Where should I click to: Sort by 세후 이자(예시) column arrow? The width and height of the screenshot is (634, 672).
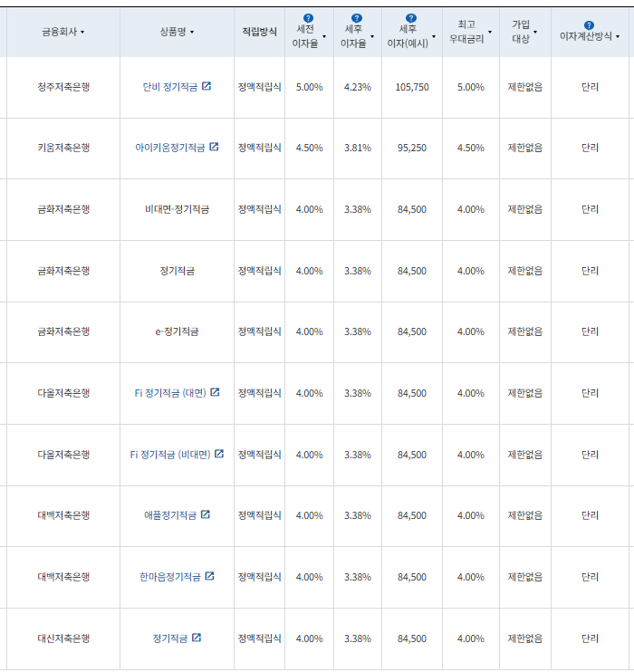tap(434, 36)
